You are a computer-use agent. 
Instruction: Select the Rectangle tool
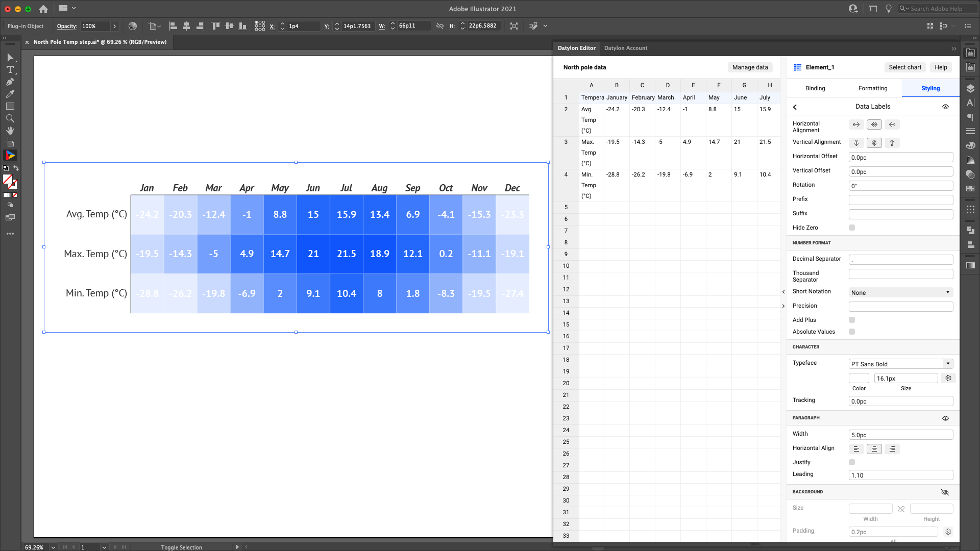10,106
